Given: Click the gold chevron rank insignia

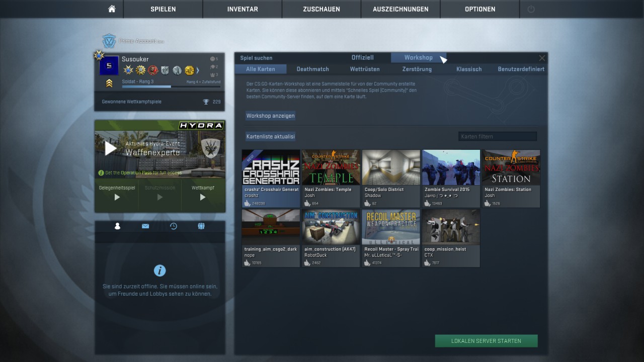Looking at the screenshot, I should [x=109, y=83].
